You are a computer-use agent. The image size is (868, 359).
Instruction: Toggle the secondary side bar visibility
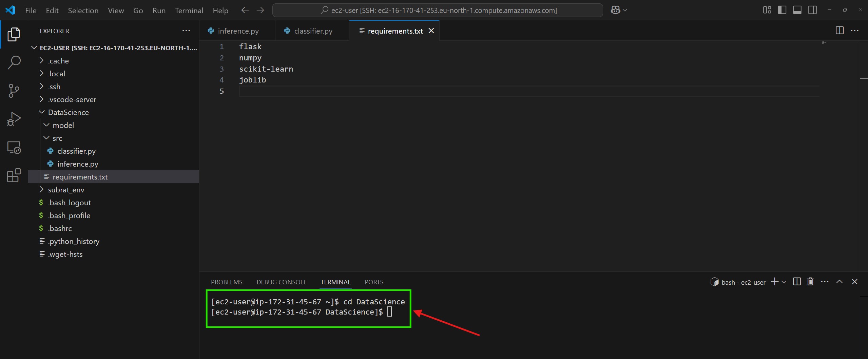point(812,10)
